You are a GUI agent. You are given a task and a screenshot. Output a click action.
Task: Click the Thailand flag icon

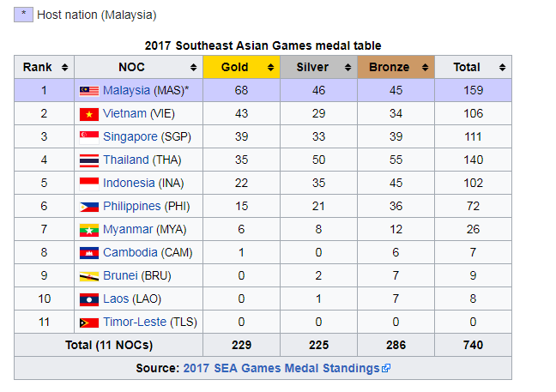click(89, 160)
